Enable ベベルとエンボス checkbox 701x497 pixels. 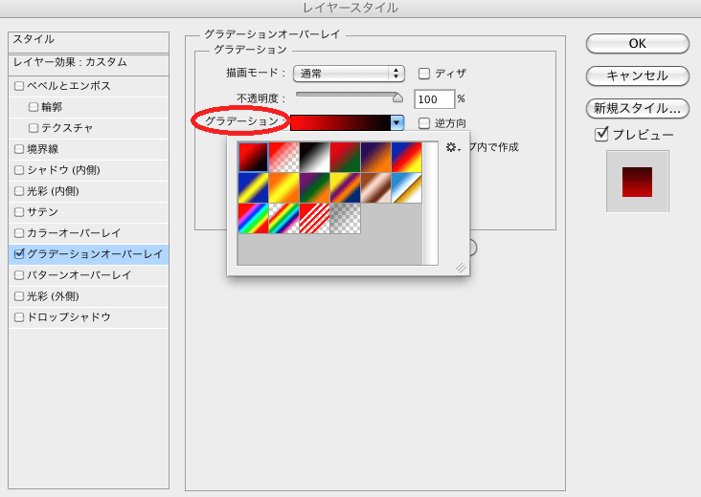[x=19, y=86]
